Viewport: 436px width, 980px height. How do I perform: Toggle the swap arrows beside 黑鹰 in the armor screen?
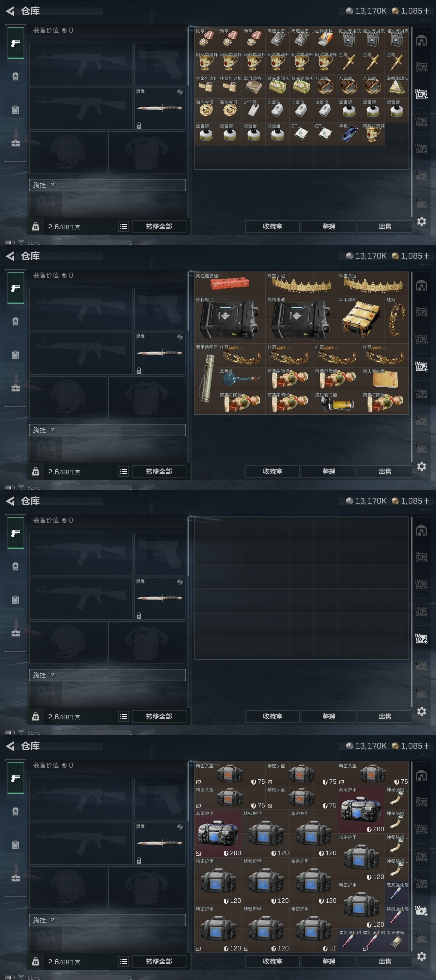(x=180, y=827)
